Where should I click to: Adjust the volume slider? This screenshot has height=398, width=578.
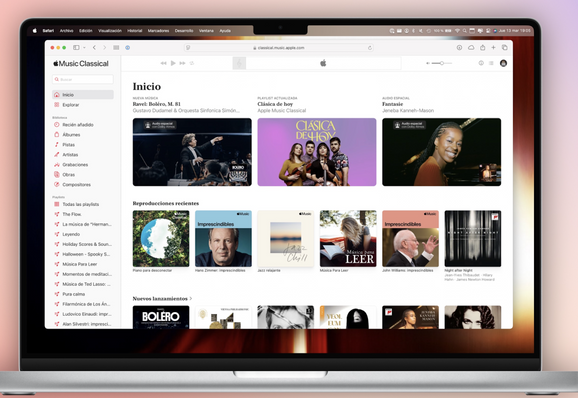click(441, 63)
